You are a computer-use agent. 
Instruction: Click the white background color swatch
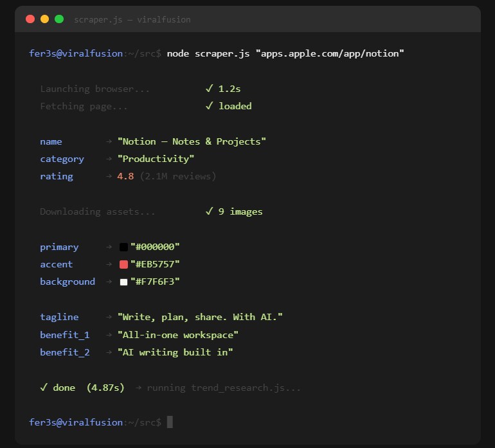[123, 282]
